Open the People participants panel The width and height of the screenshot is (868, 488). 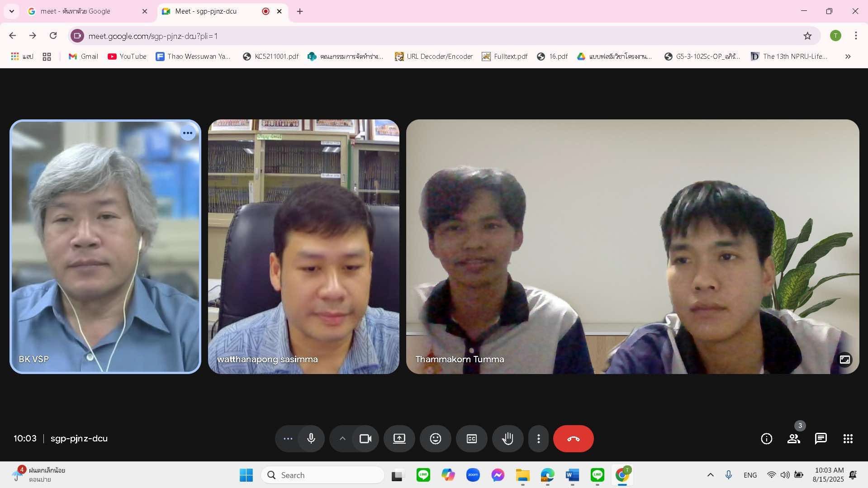(793, 438)
